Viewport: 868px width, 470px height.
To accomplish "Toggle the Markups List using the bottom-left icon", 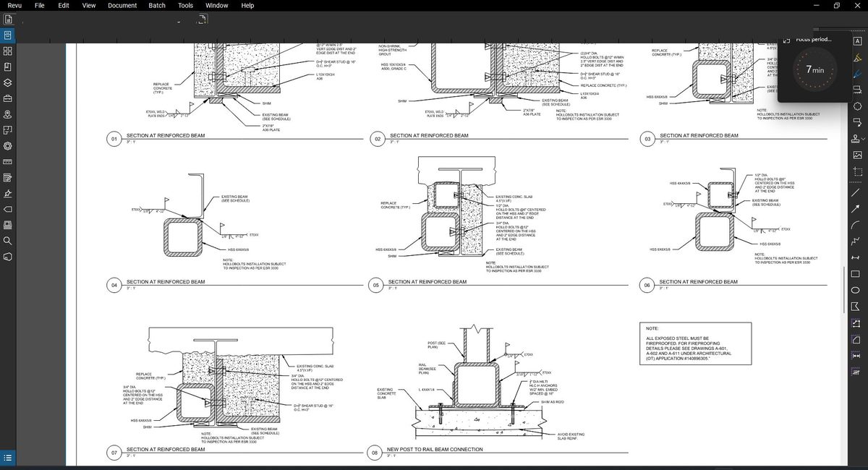I will (9, 456).
